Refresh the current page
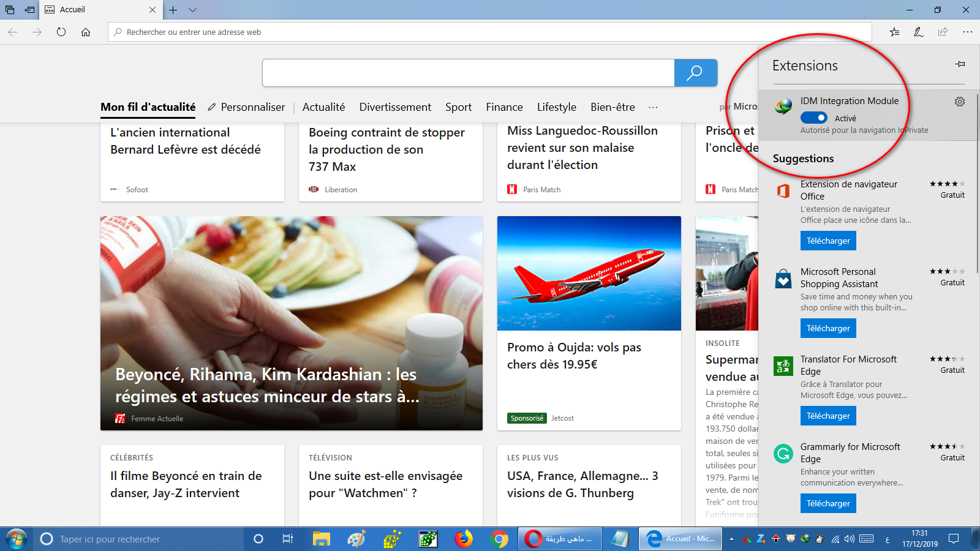Screen dimensions: 980x551 [x=61, y=32]
